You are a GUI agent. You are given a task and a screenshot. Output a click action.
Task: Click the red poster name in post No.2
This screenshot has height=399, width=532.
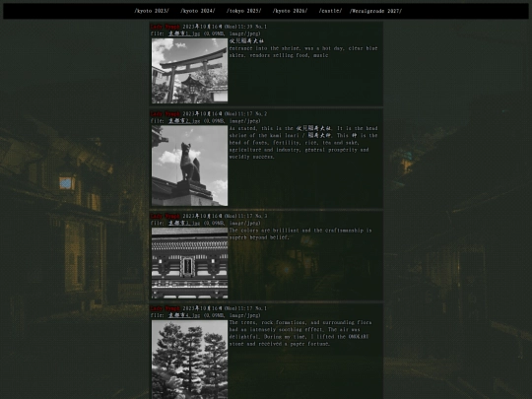[x=166, y=113]
